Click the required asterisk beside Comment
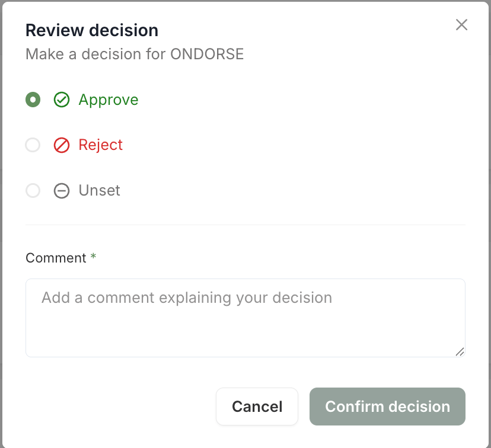 [93, 257]
